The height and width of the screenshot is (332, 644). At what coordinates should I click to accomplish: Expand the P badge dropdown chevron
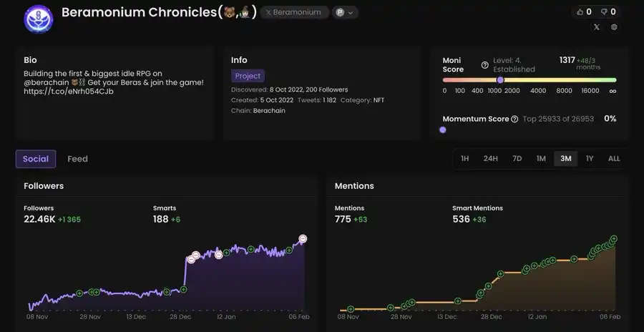pos(351,12)
